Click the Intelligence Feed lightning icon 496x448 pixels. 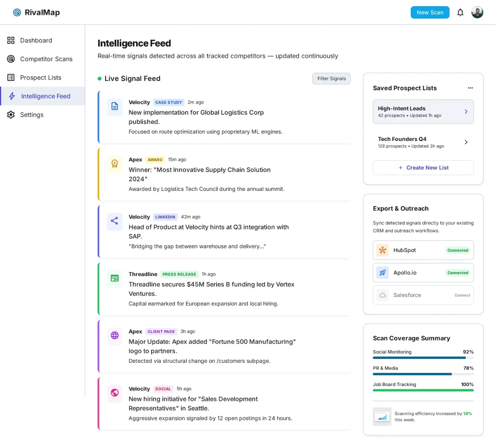(12, 96)
